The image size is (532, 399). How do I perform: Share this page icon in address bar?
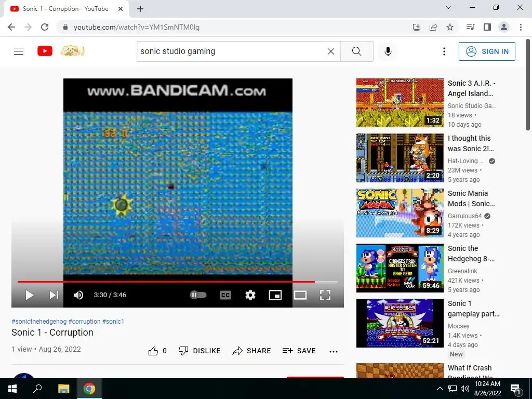[433, 27]
